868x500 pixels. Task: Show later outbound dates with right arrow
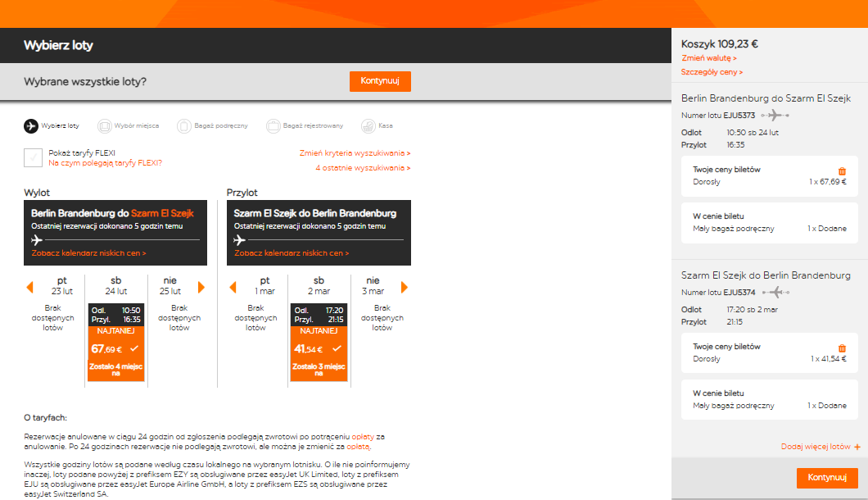click(x=201, y=287)
